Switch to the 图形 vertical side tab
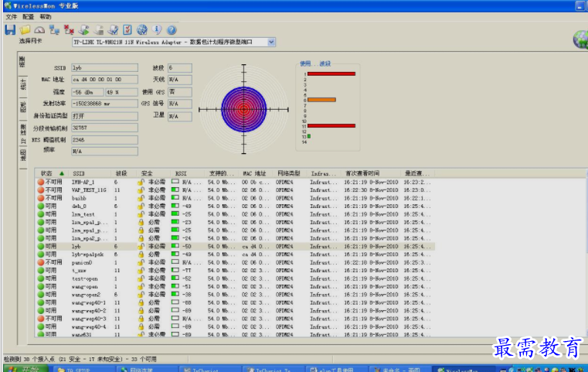The width and height of the screenshot is (588, 372). [23, 107]
